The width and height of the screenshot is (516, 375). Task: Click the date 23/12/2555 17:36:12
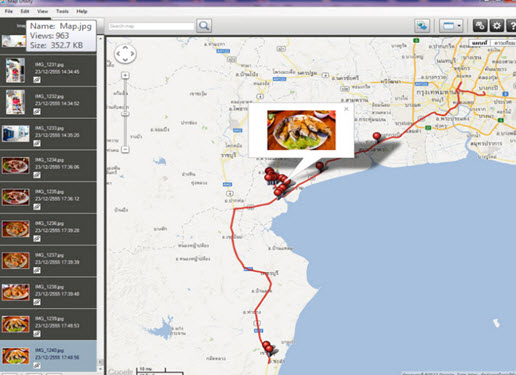point(57,199)
